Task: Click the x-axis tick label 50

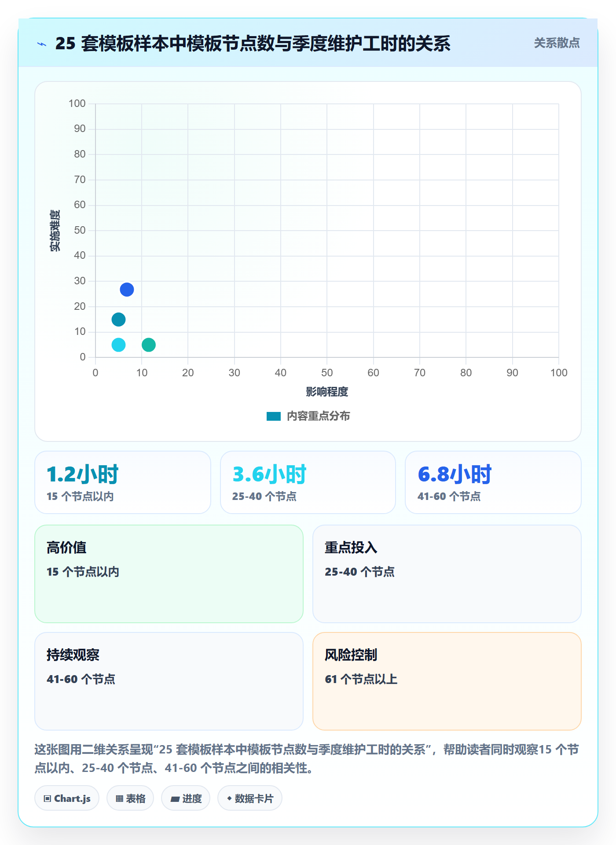Action: coord(327,373)
